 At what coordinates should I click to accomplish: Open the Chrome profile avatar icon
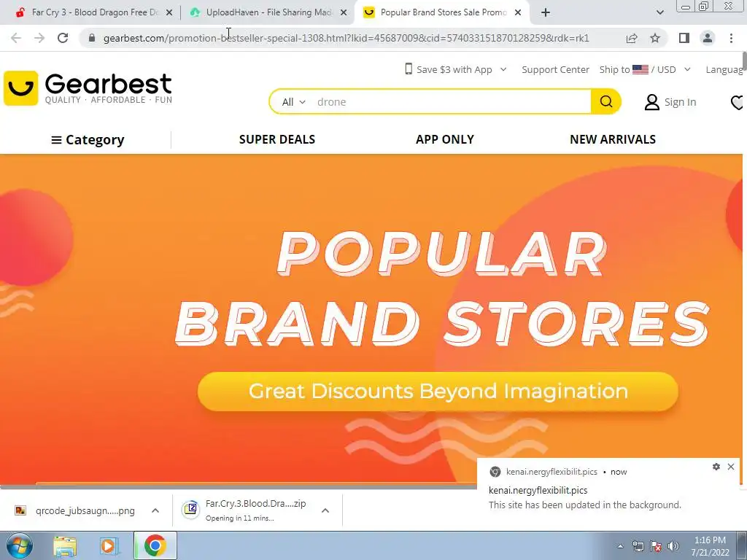coord(708,38)
